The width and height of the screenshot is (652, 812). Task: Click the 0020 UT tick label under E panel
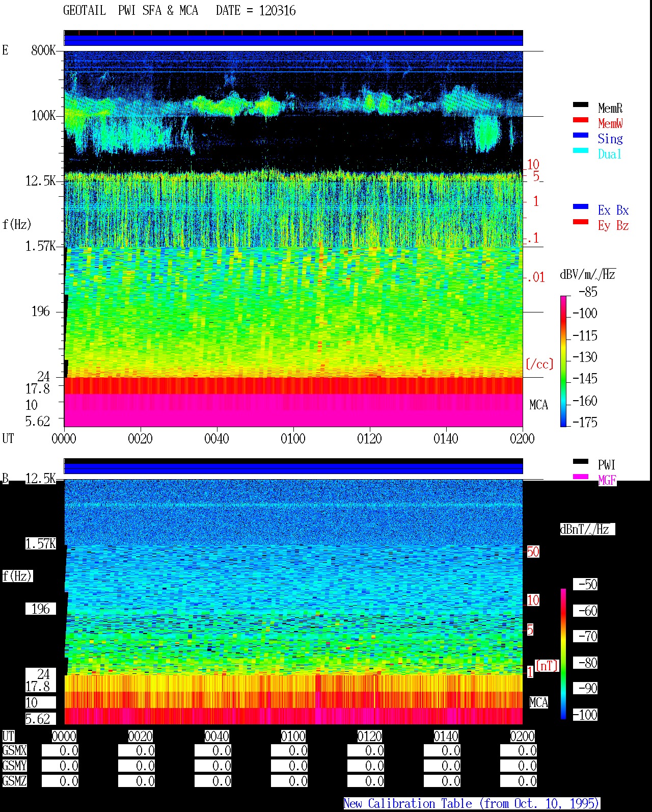tap(140, 438)
